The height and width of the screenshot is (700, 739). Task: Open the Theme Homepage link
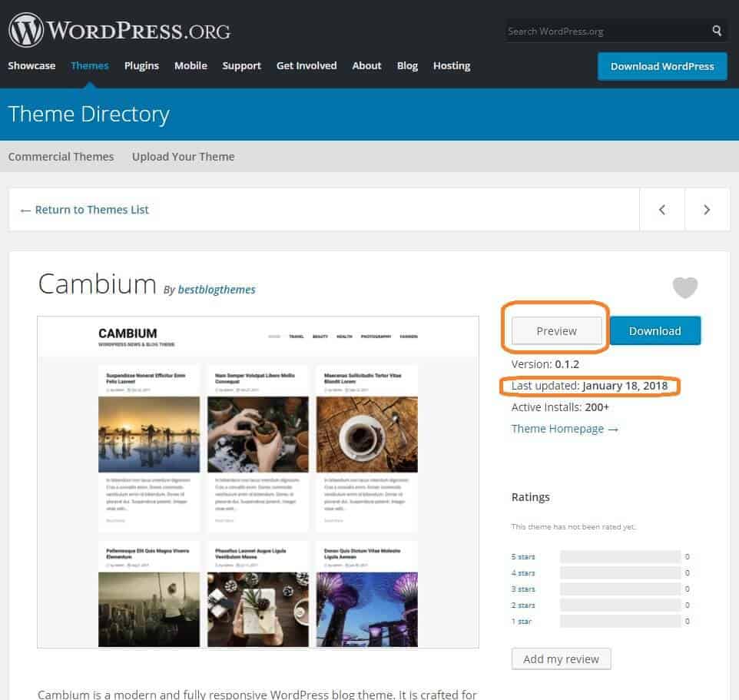pyautogui.click(x=565, y=429)
